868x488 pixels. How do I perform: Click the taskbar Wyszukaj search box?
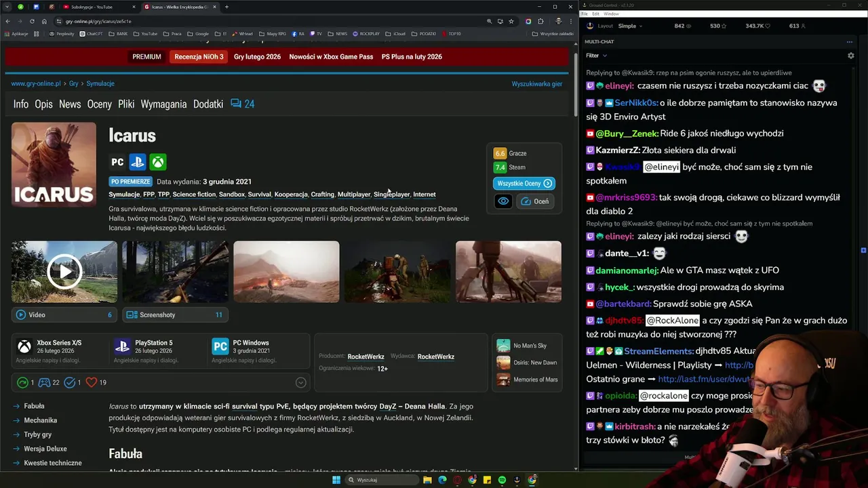pos(382,480)
